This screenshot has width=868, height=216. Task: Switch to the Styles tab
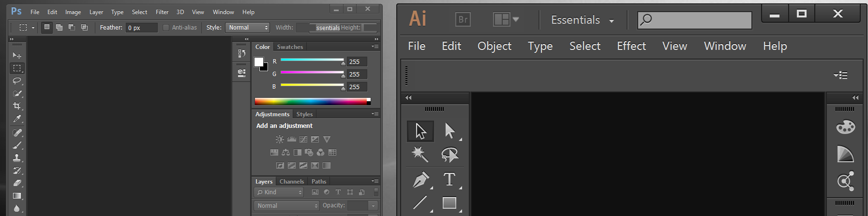304,114
